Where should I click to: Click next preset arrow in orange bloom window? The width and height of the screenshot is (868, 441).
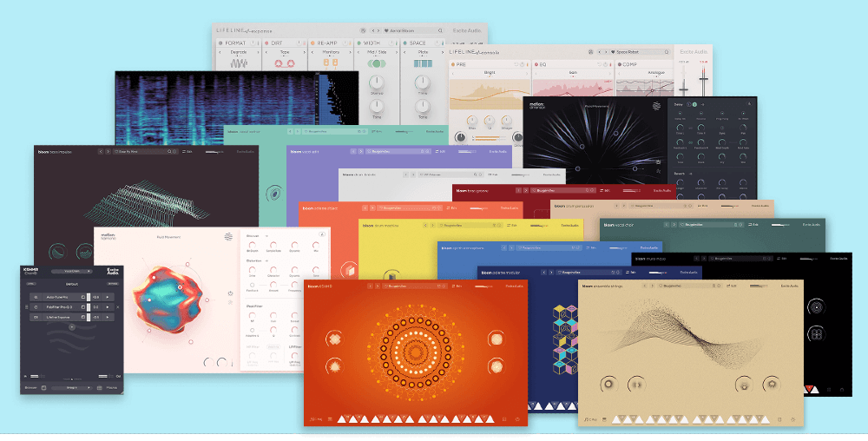pos(378,286)
